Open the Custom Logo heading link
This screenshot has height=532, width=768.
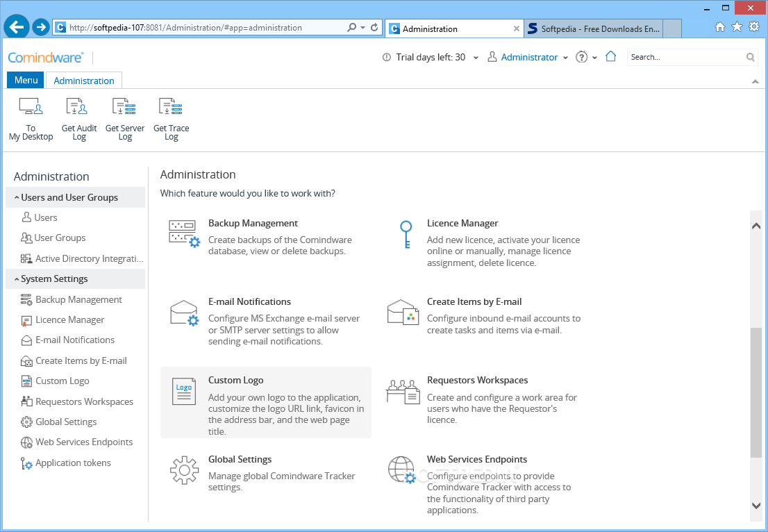(235, 380)
